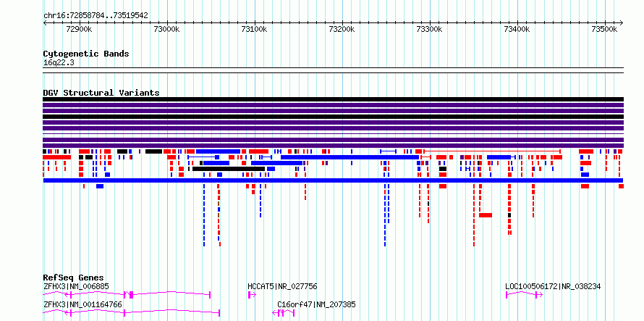This screenshot has width=644, height=321.
Task: Click the ZFHX3|NM_001164766 gene label
Action: (x=82, y=304)
